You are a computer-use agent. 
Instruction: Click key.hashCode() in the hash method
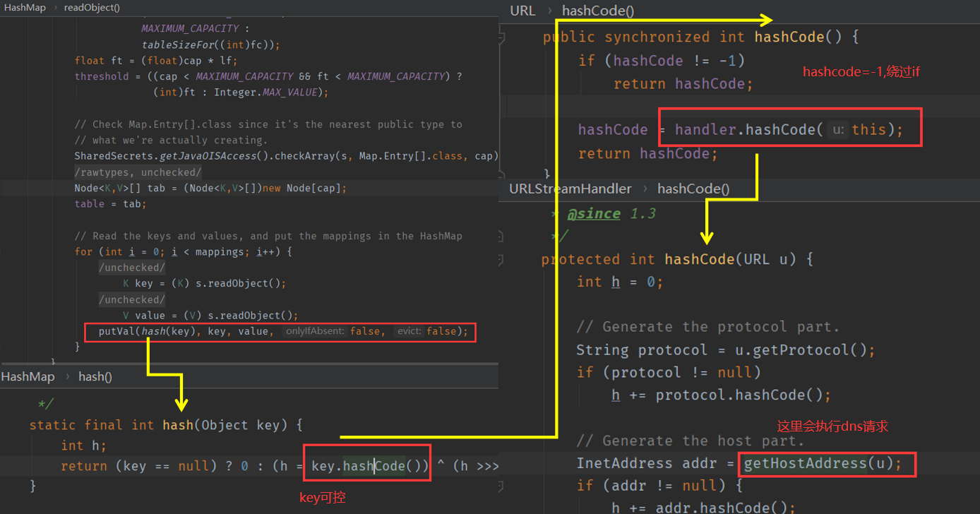point(366,466)
